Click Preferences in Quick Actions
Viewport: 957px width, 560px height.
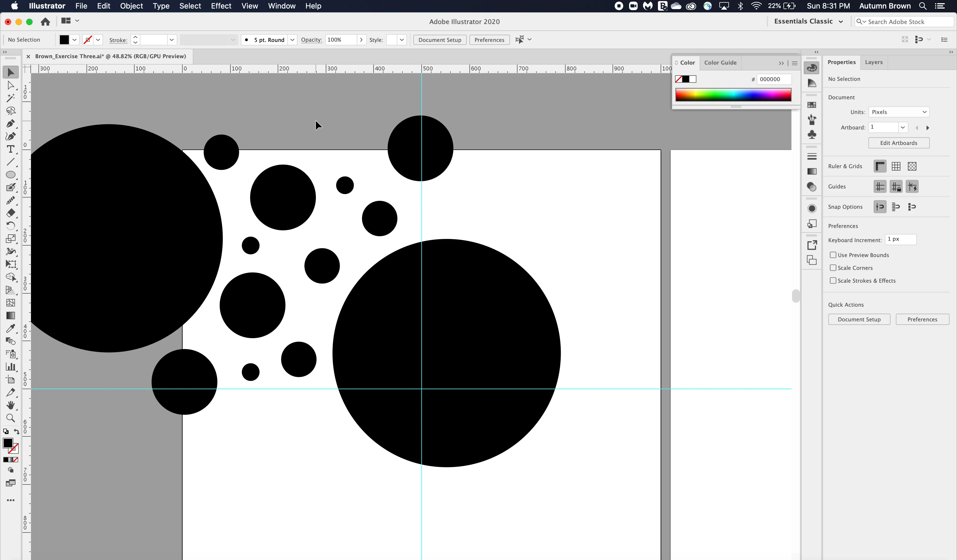click(x=922, y=319)
